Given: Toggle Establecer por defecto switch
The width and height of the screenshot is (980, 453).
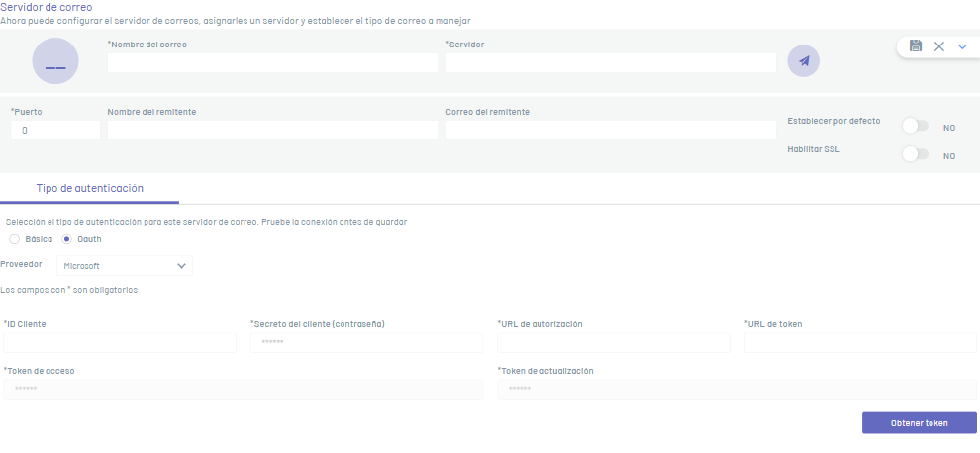Looking at the screenshot, I should [x=915, y=126].
